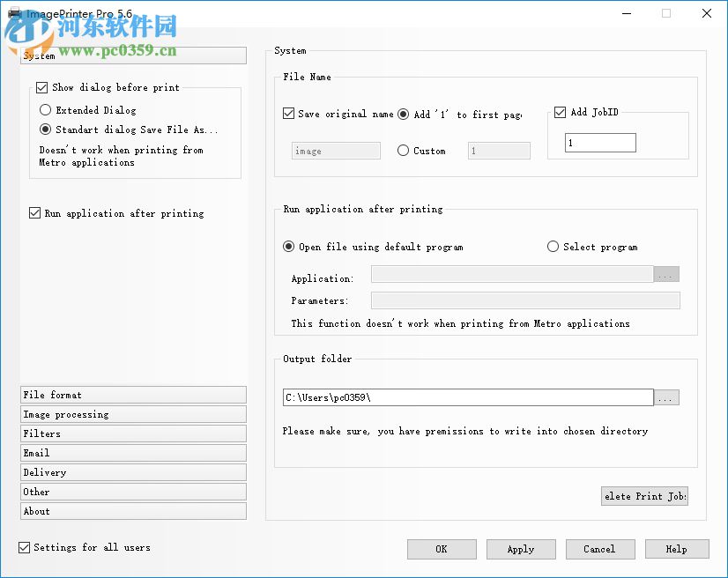Select the Extended Dialog radio button
This screenshot has height=578, width=728.
click(45, 109)
